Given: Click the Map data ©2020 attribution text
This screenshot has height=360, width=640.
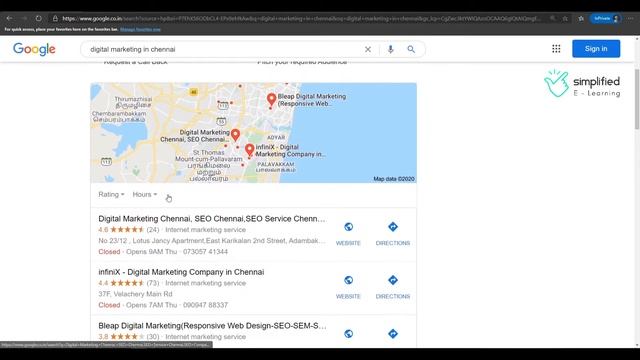Looking at the screenshot, I should (394, 179).
